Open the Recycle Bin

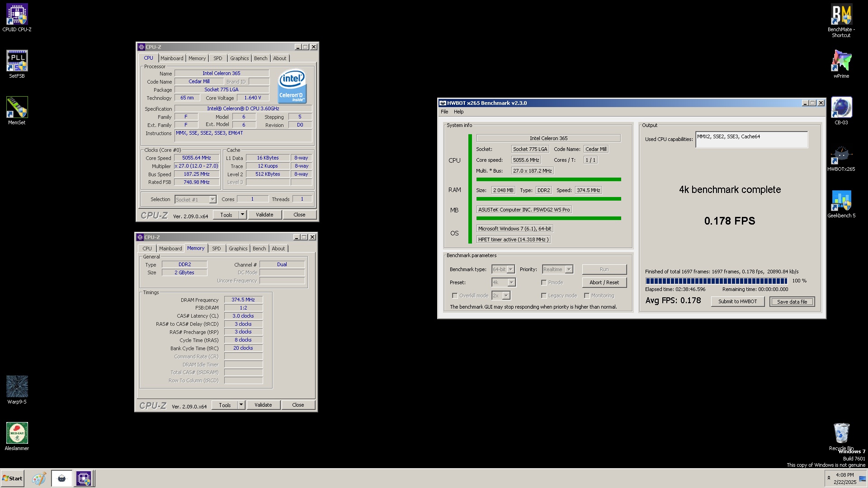coord(841,436)
